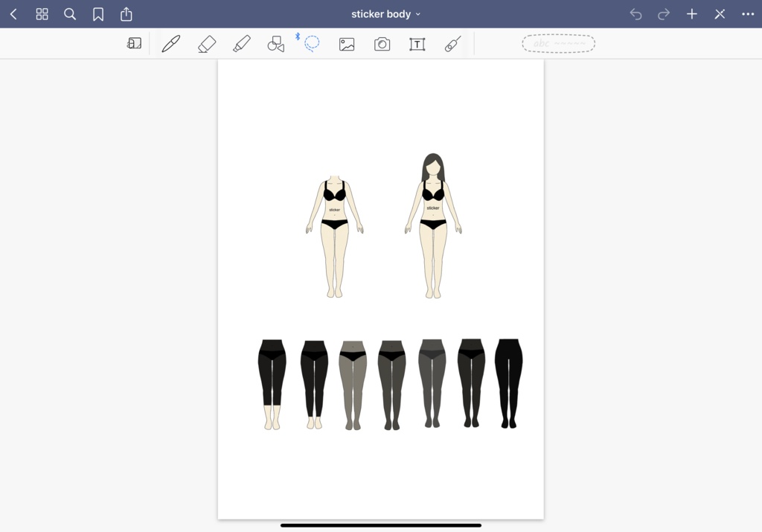The image size is (762, 532).
Task: Select the Laser pointer tool
Action: pyautogui.click(x=452, y=44)
